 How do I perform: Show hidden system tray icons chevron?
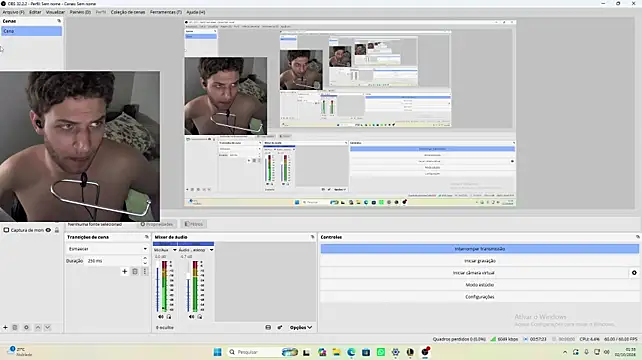565,352
